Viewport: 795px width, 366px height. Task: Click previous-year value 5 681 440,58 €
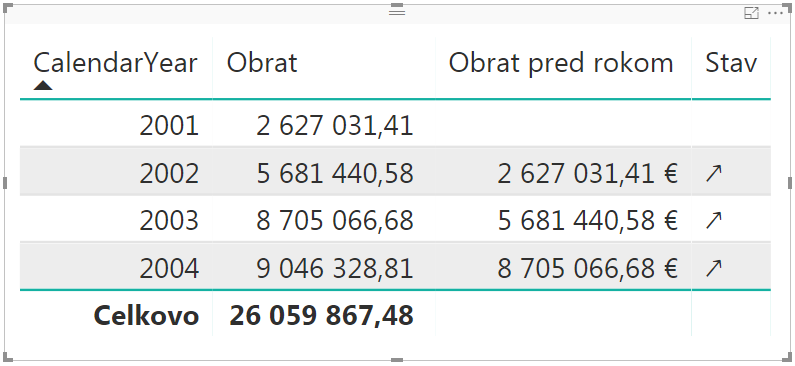point(588,221)
